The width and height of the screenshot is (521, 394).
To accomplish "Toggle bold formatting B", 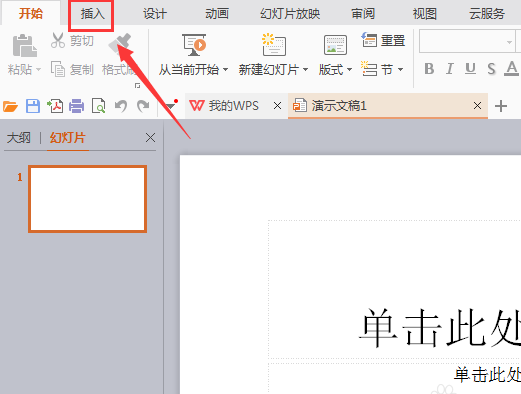I will pyautogui.click(x=429, y=69).
